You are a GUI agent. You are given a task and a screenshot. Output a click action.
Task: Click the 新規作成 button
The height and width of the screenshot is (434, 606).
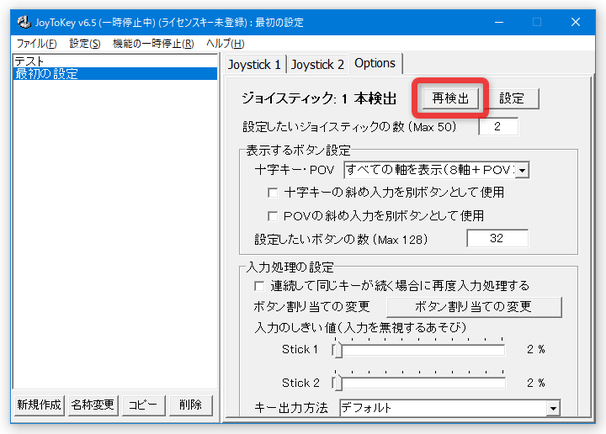tap(39, 405)
